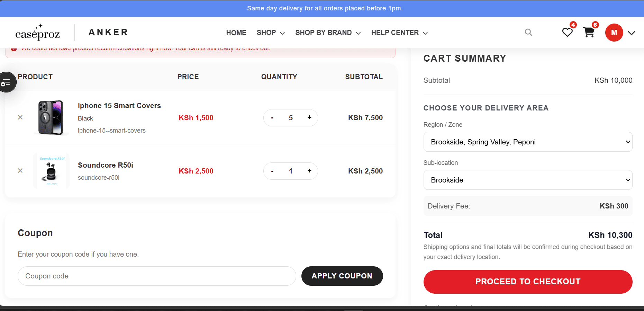Screen dimensions: 644x311
Task: Open the search magnifier icon
Action: click(528, 32)
